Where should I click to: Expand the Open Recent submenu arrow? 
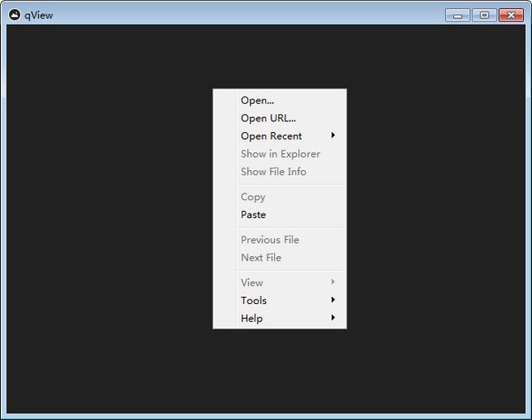pyautogui.click(x=333, y=136)
